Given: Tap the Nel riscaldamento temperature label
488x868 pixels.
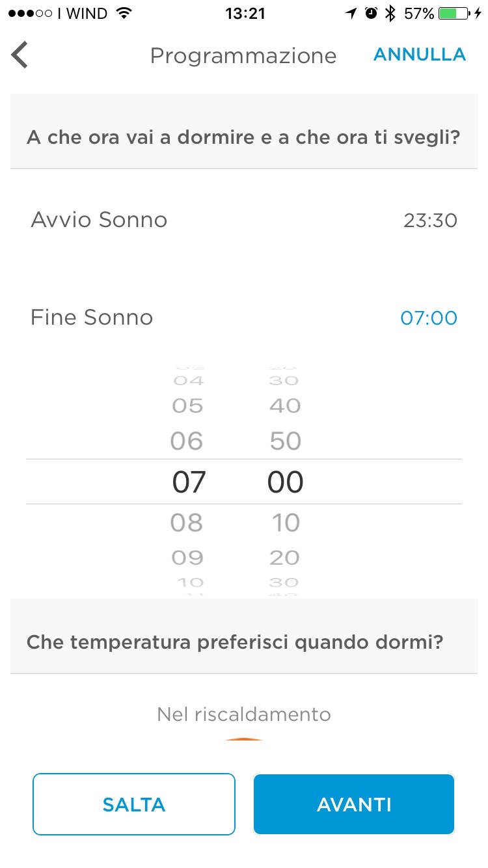Looking at the screenshot, I should (x=244, y=714).
